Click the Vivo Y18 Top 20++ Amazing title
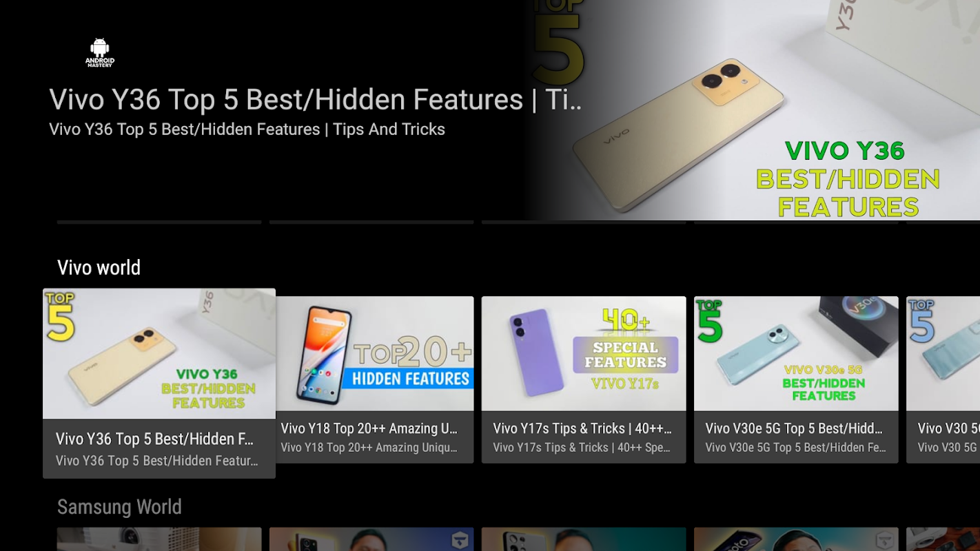The width and height of the screenshot is (980, 551). pyautogui.click(x=369, y=428)
